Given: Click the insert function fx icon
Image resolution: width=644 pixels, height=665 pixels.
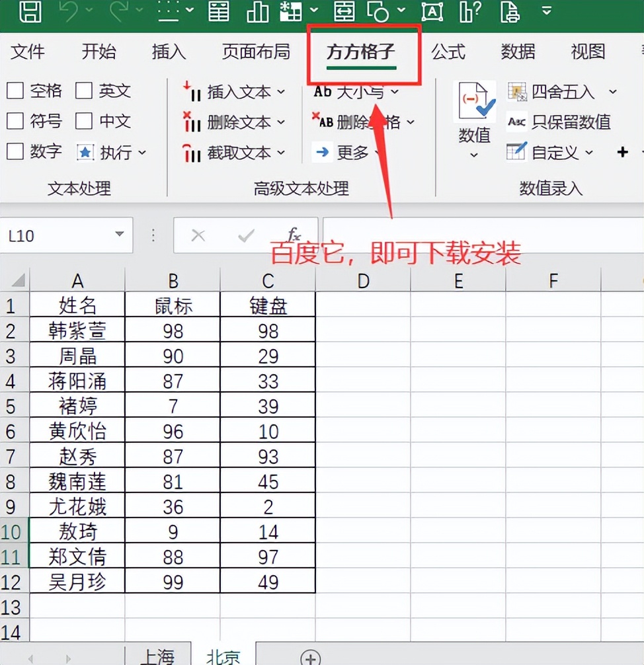Looking at the screenshot, I should click(294, 235).
